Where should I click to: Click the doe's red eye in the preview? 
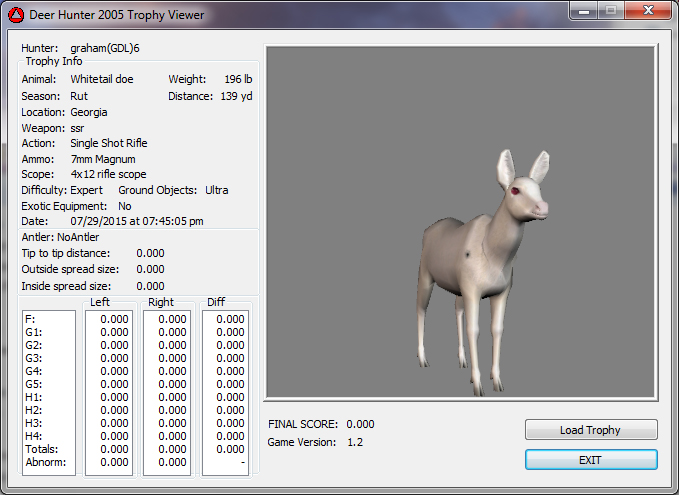516,191
